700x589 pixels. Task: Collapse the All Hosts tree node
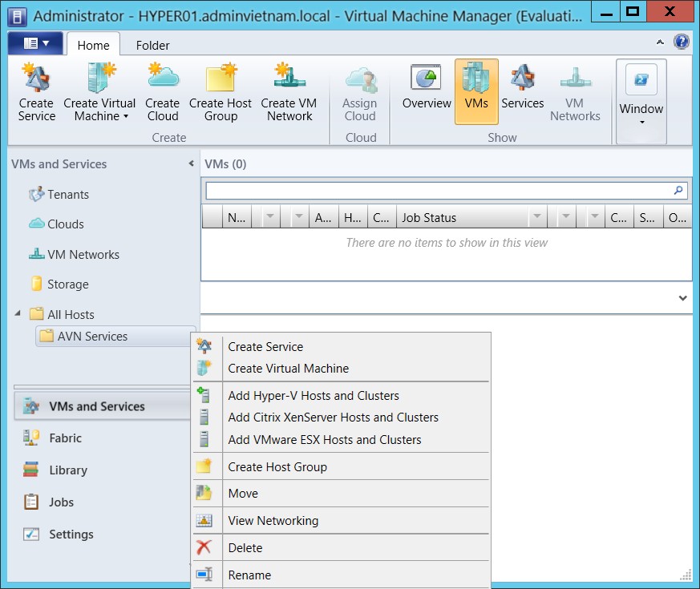click(18, 313)
